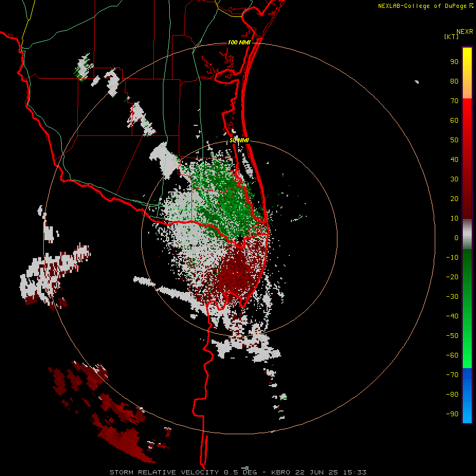Click the 40 value on velocity scale

[454, 160]
